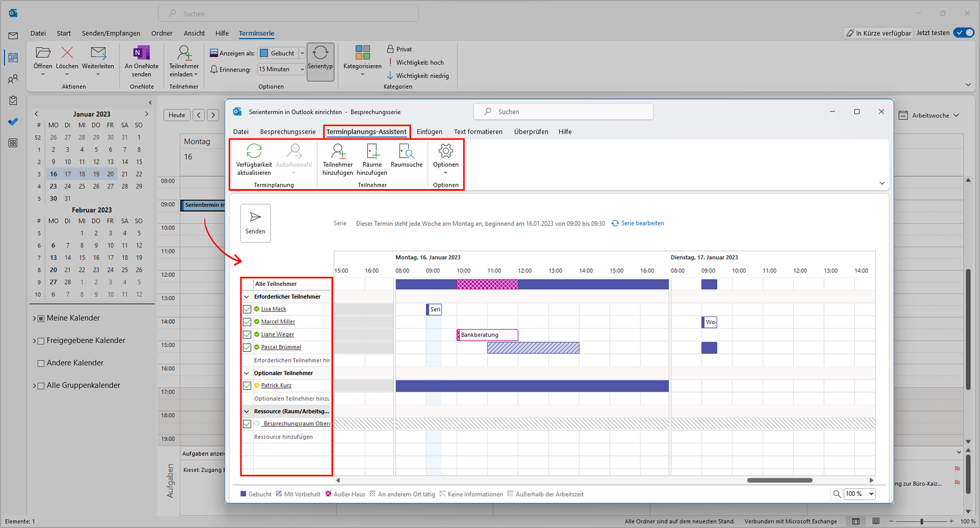980x528 pixels.
Task: Click the Heute button
Action: (177, 115)
